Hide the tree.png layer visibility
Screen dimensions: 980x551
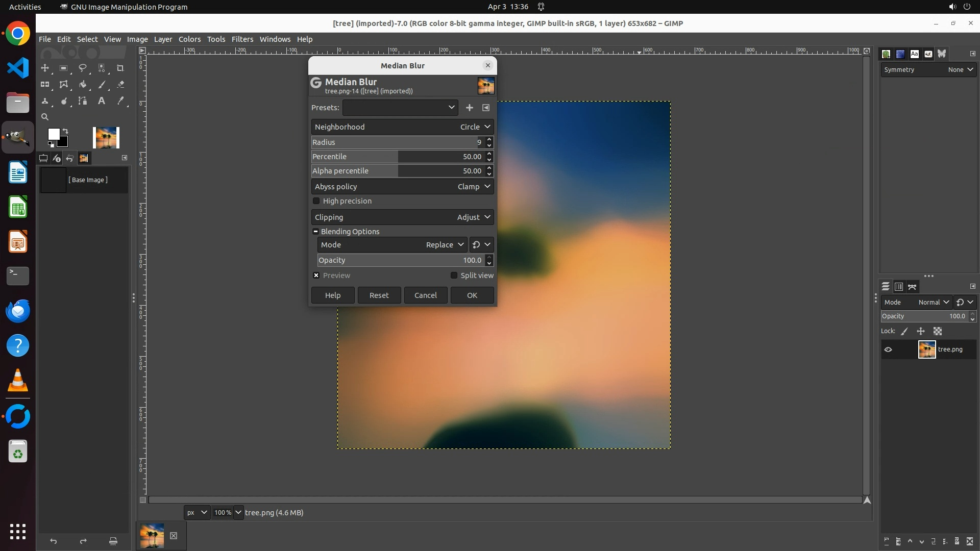[x=888, y=349]
